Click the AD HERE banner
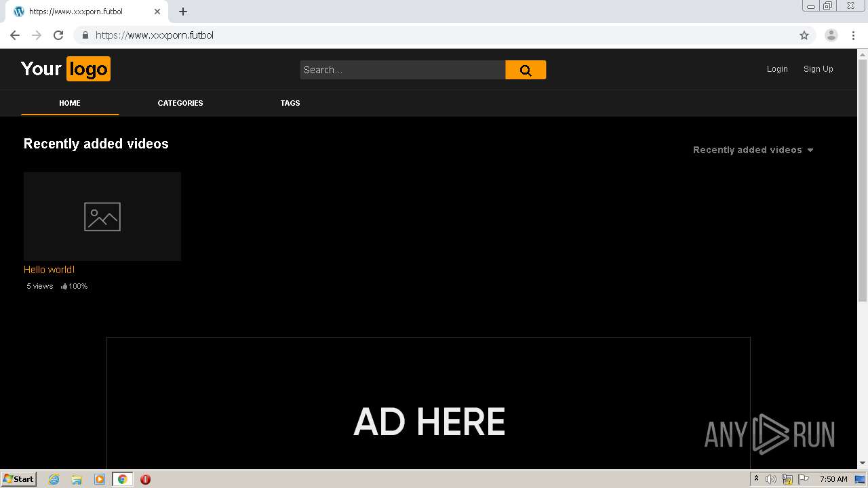This screenshot has height=488, width=868. [429, 403]
